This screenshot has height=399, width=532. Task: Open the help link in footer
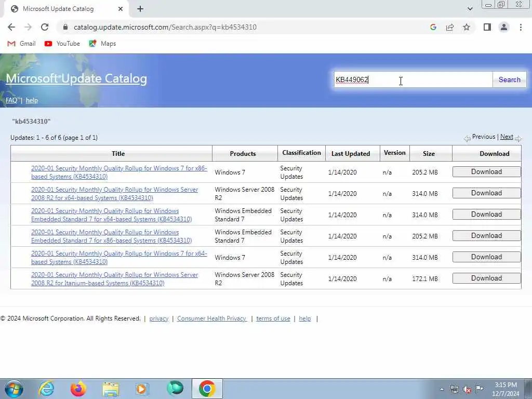click(x=304, y=318)
